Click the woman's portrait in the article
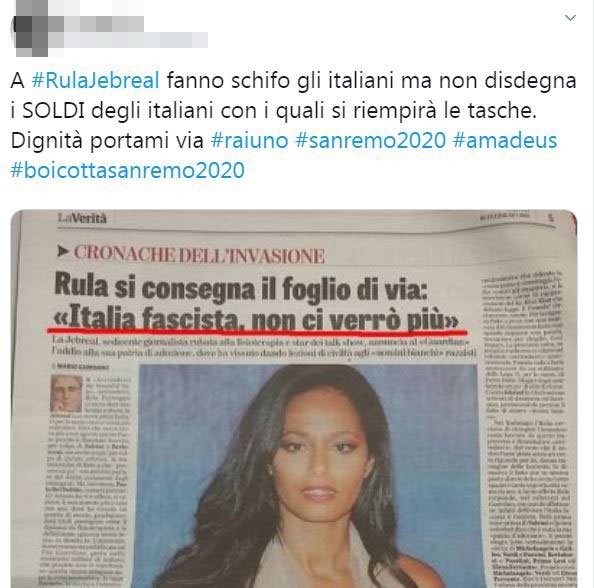 tap(308, 476)
